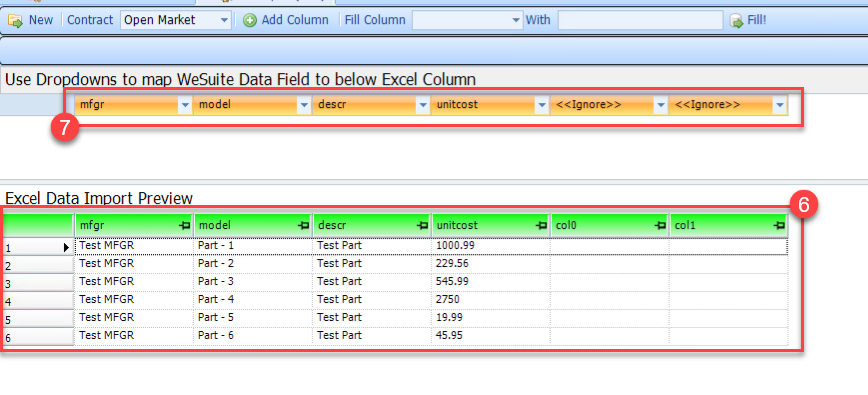Click the Add Column button
Viewport: 868px width, 395px height.
pyautogui.click(x=286, y=20)
